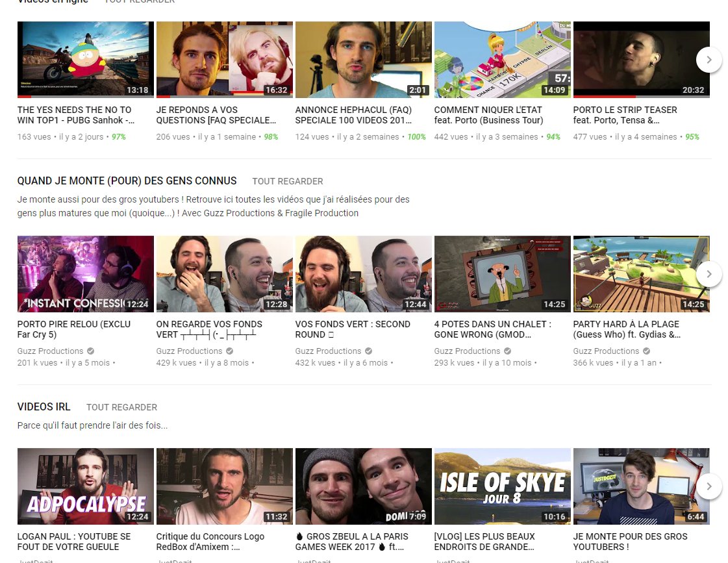Click verified badge under PORTO PIRE RELOU
728x563 pixels.
tap(90, 351)
